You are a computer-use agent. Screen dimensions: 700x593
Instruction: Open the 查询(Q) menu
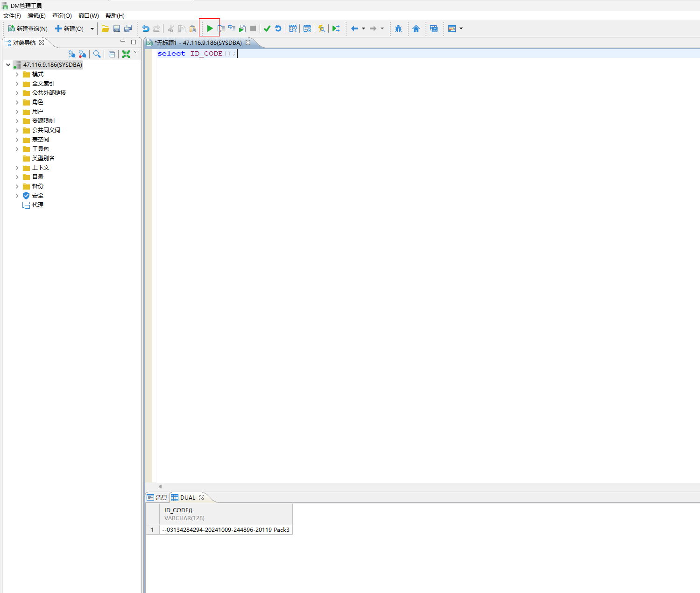(62, 16)
